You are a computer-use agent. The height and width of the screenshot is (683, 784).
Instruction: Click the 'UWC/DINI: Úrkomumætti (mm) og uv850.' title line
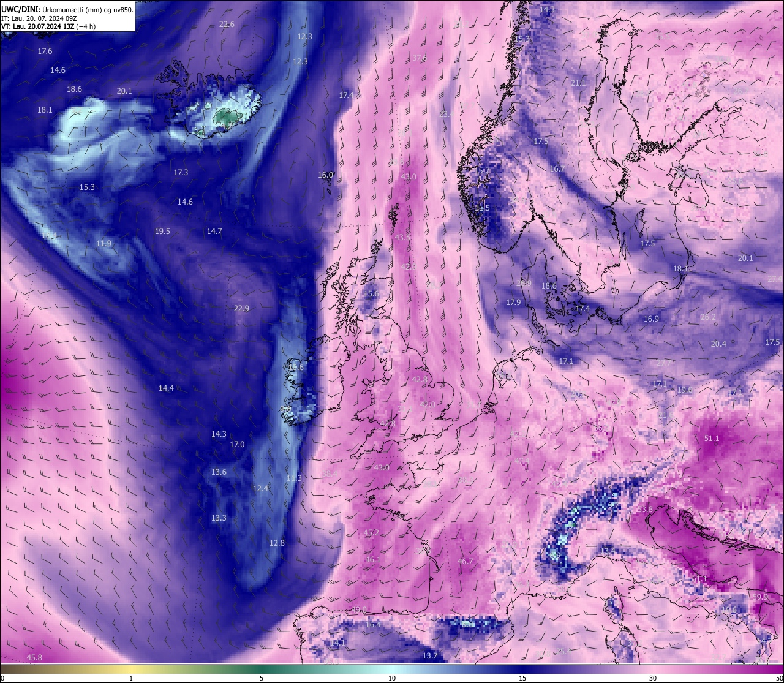pos(67,9)
